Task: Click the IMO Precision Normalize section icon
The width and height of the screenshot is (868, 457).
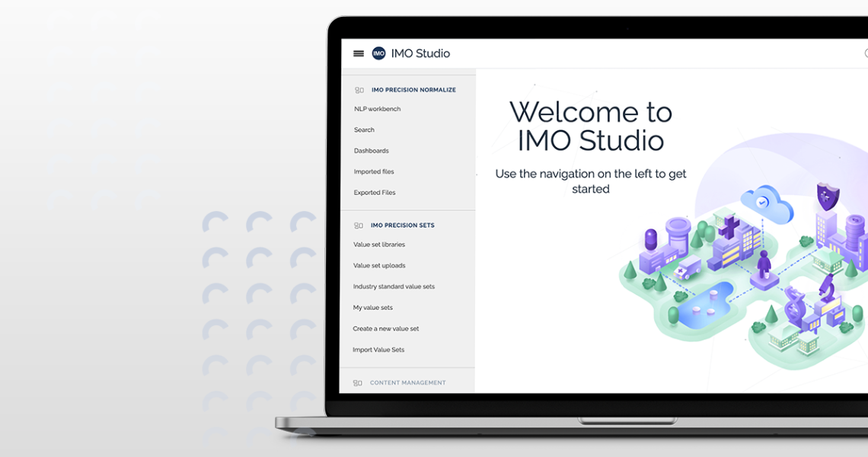Action: [359, 90]
